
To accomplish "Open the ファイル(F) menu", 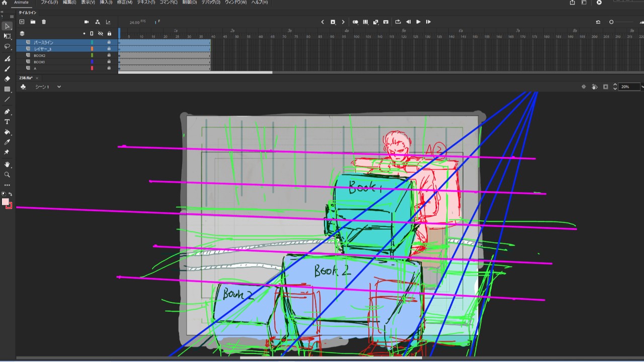I will click(49, 3).
